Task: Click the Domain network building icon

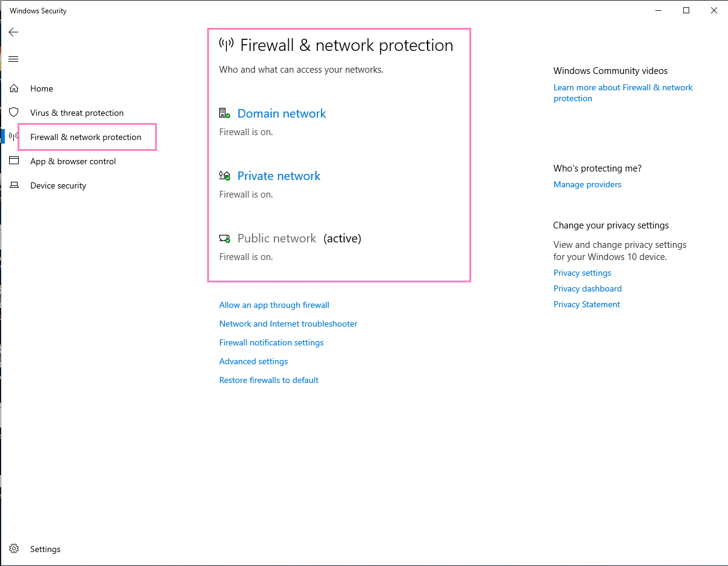Action: 225,113
